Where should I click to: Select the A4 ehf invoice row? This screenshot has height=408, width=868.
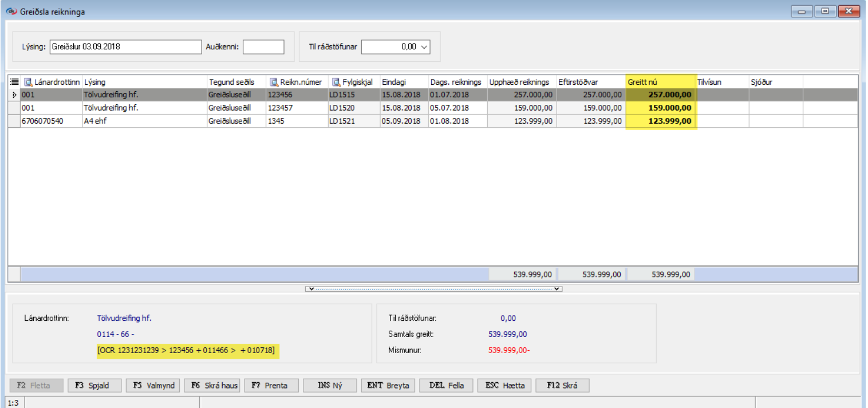click(143, 121)
